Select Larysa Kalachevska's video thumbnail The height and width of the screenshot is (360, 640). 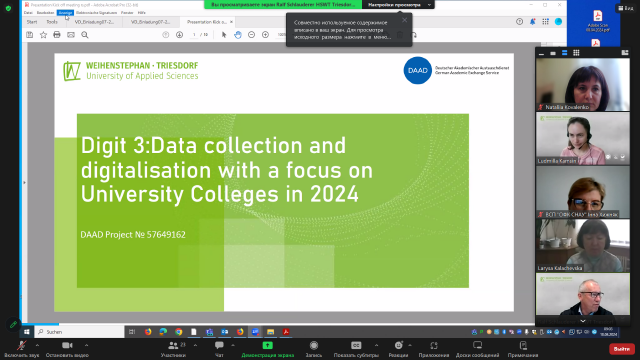pyautogui.click(x=582, y=246)
